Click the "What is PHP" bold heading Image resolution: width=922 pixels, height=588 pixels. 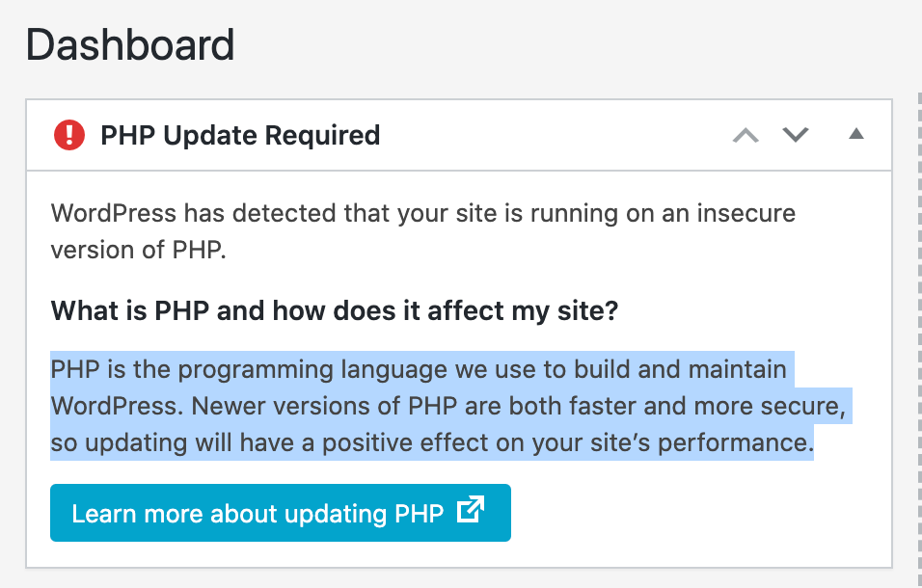[333, 311]
